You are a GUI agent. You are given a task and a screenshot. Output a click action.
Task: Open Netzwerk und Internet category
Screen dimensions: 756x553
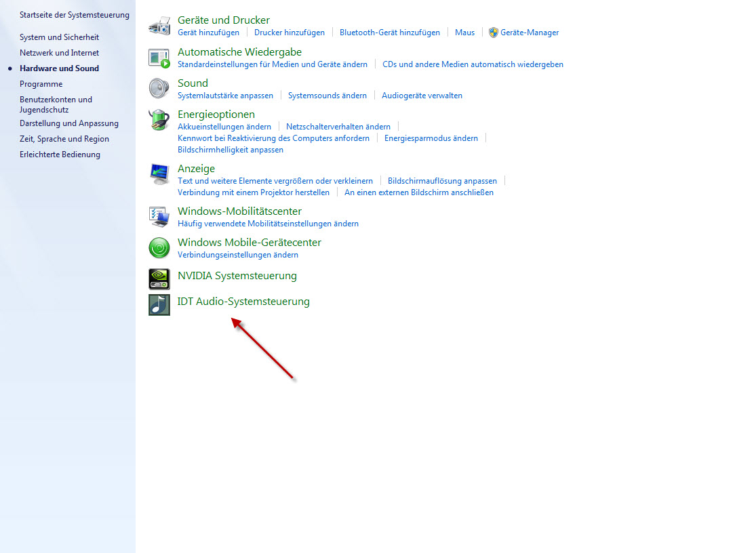click(x=59, y=53)
